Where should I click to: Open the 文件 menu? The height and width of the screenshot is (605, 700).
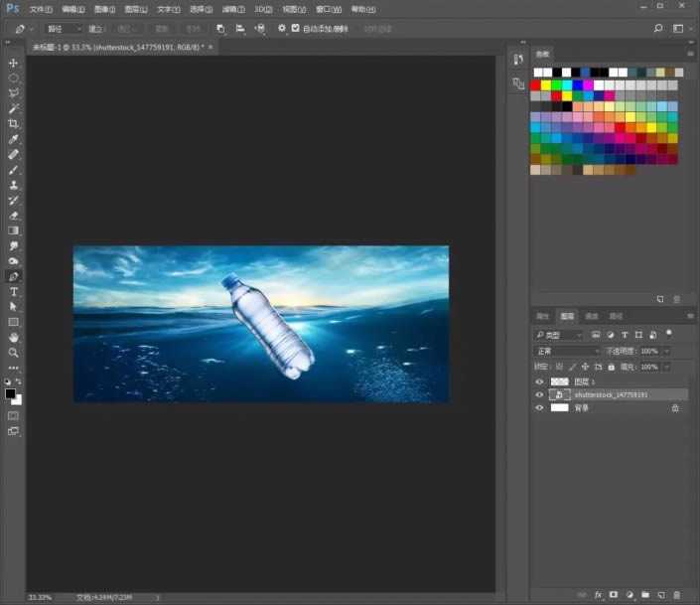(x=41, y=8)
